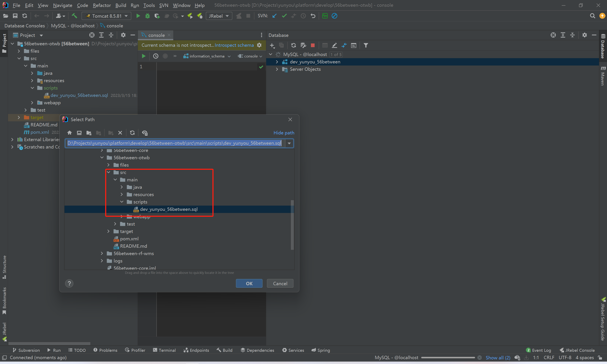This screenshot has width=607, height=364.
Task: Click the SVN update arrow icon
Action: click(275, 16)
